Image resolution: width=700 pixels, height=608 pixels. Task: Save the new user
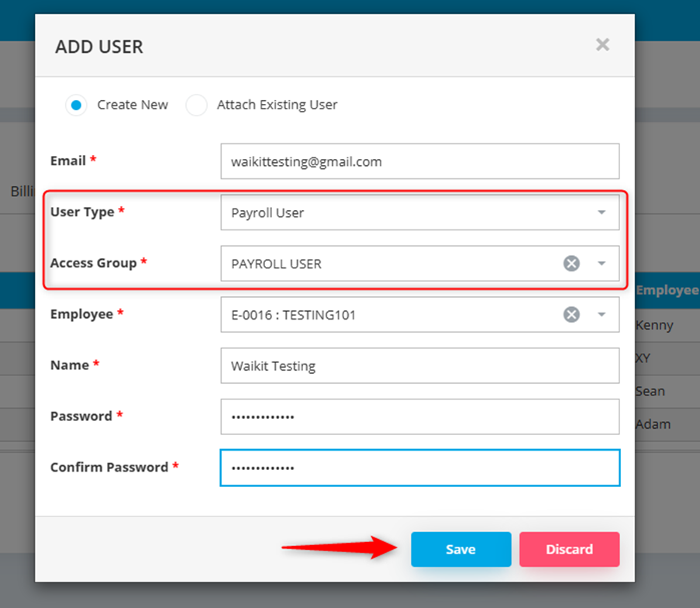460,549
